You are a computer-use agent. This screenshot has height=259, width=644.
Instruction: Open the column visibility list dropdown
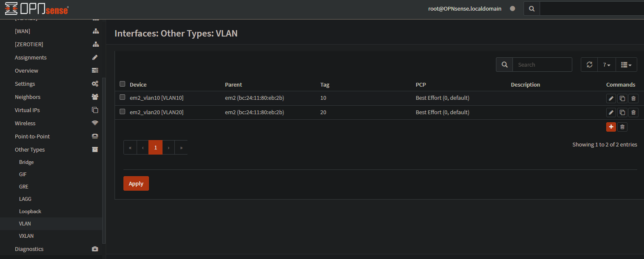coord(626,65)
